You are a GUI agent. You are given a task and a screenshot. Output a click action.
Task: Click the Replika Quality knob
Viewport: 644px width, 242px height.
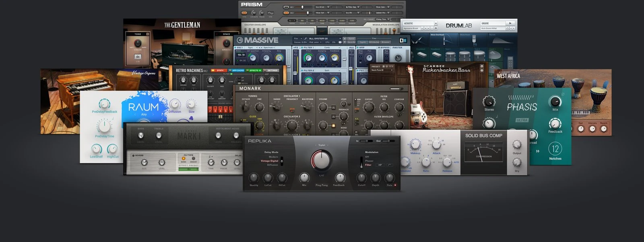pyautogui.click(x=254, y=177)
